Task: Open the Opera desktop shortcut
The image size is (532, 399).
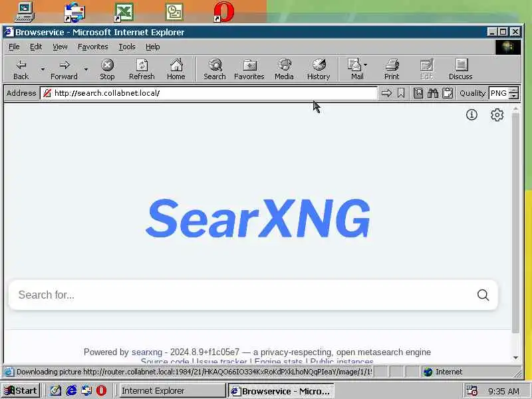Action: [224, 12]
